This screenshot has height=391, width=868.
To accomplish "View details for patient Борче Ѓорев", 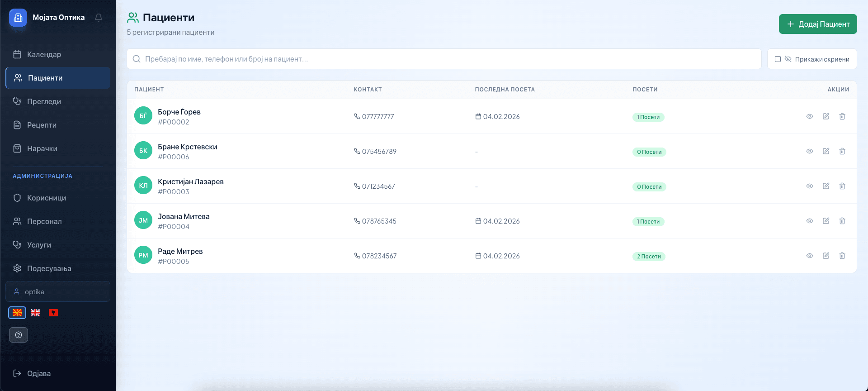I will 809,116.
